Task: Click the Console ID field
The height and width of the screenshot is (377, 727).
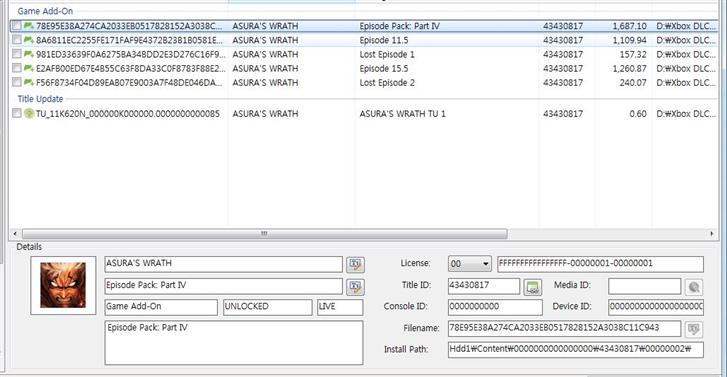Action: coord(495,307)
